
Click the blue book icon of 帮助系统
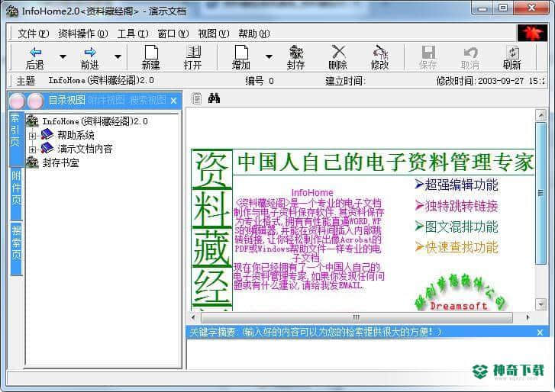(x=47, y=134)
